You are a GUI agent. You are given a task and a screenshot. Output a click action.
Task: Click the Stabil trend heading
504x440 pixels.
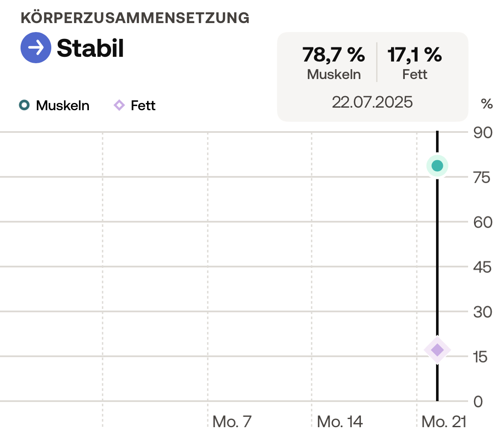click(90, 48)
